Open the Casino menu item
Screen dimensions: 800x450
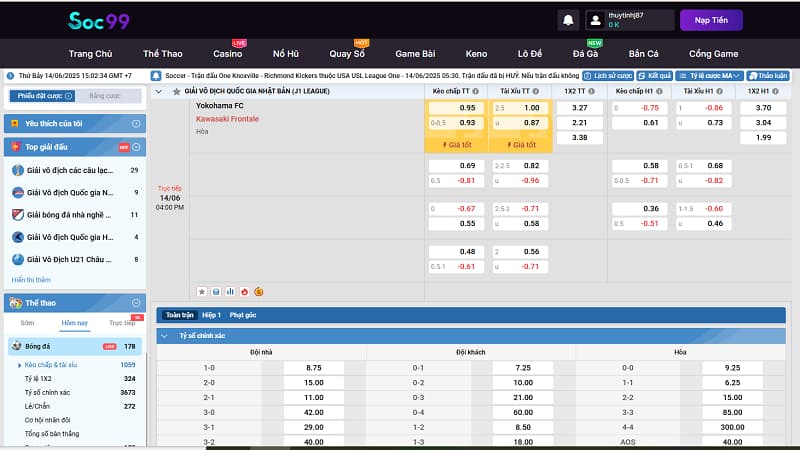[x=228, y=54]
